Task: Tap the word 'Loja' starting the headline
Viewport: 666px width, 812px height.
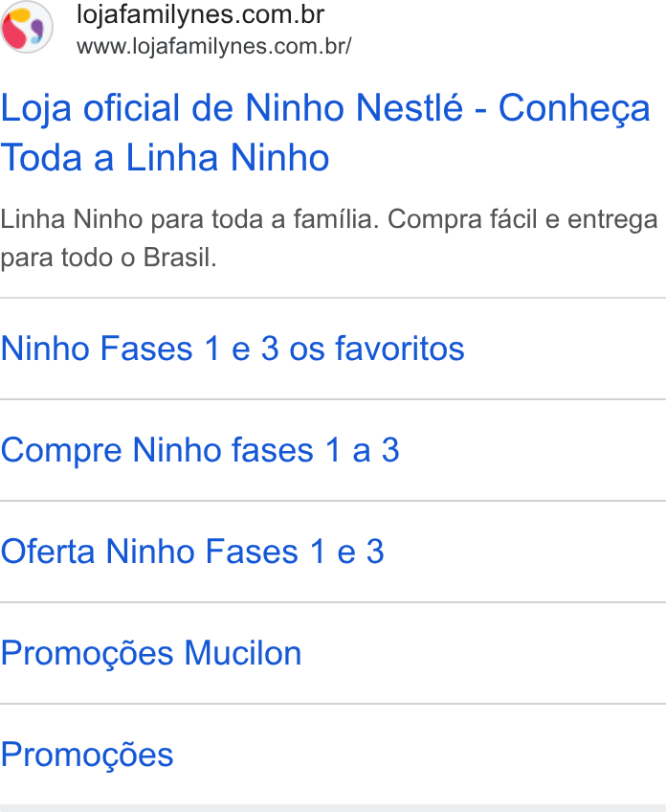Action: (x=35, y=109)
